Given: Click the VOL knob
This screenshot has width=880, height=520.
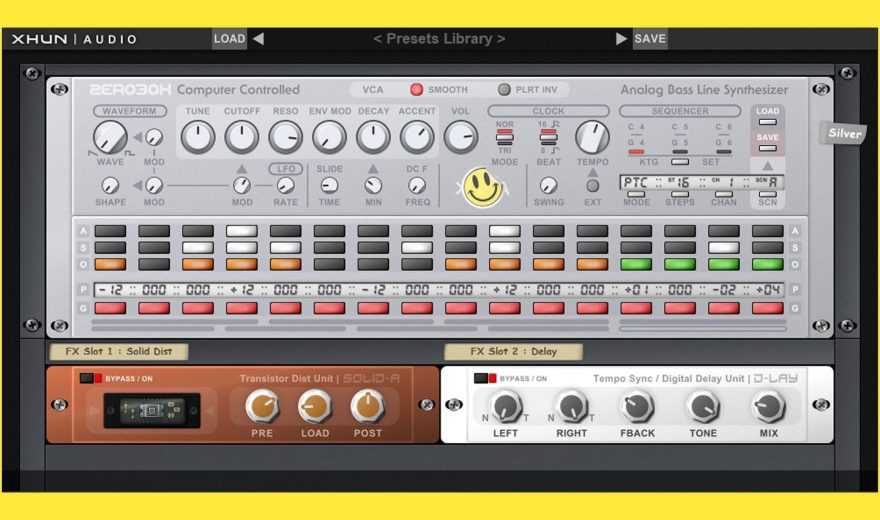Looking at the screenshot, I should pyautogui.click(x=460, y=137).
